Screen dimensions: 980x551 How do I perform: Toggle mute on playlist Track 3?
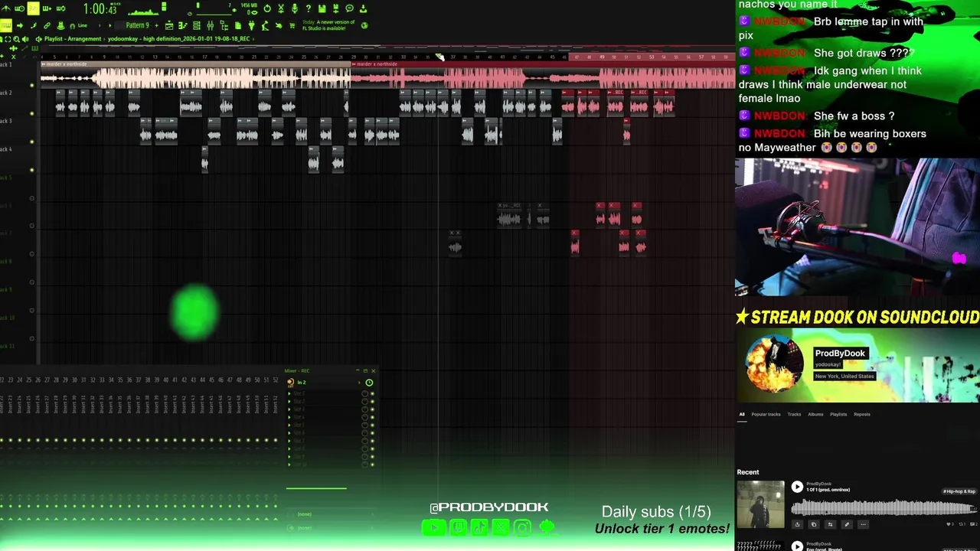pyautogui.click(x=31, y=142)
